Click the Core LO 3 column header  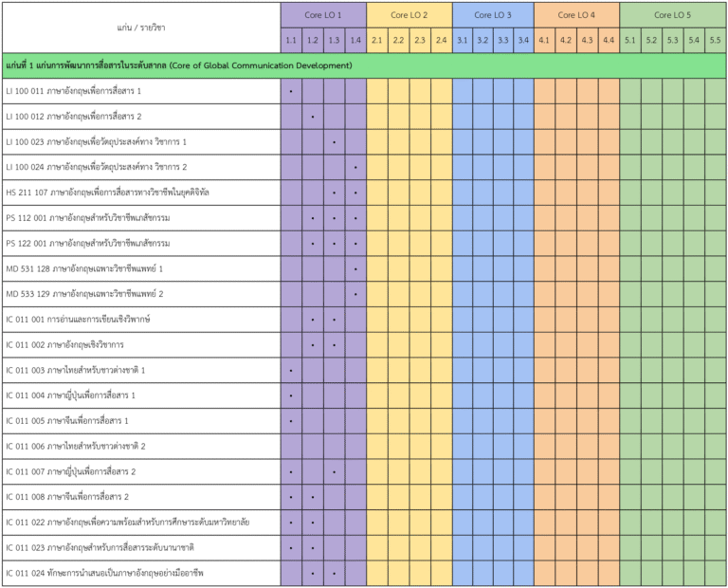pos(493,15)
